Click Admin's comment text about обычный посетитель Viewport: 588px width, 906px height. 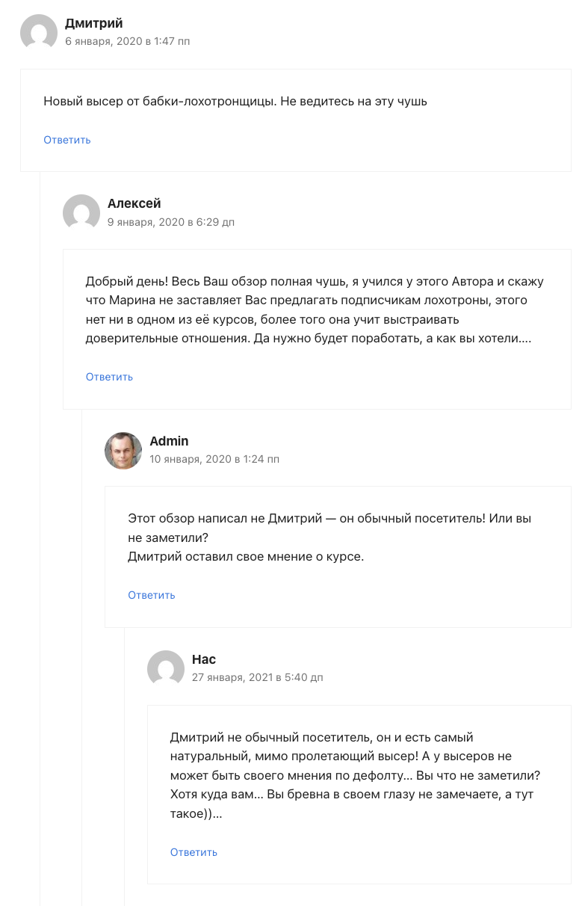(x=329, y=537)
